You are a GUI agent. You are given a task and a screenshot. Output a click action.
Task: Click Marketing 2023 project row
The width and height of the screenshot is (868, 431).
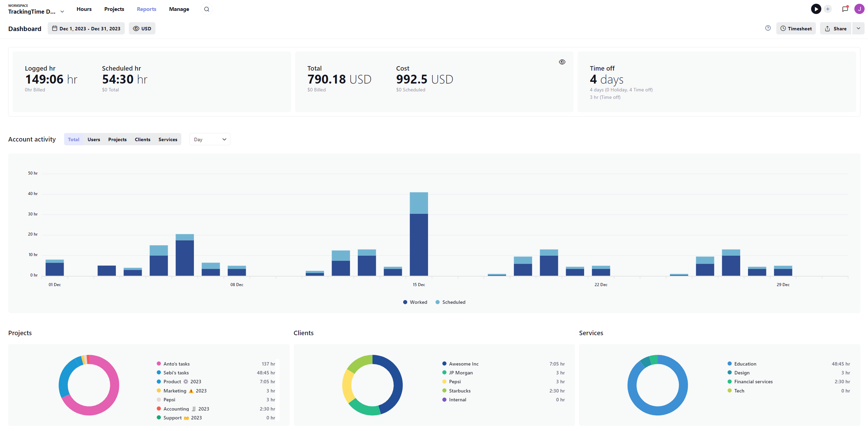pyautogui.click(x=216, y=391)
